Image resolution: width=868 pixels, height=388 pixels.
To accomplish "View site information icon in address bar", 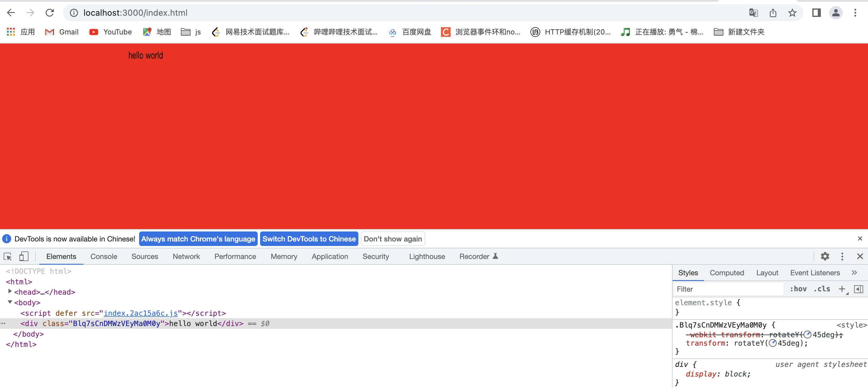I will [x=74, y=13].
